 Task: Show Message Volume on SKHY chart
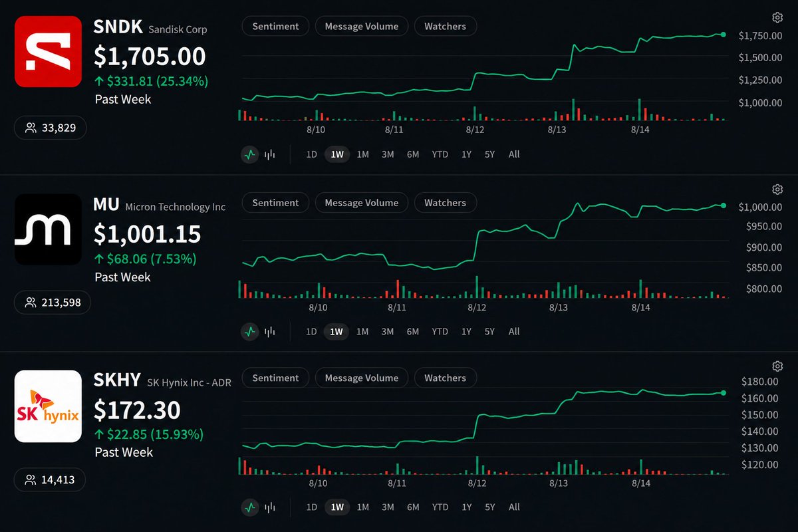(362, 378)
